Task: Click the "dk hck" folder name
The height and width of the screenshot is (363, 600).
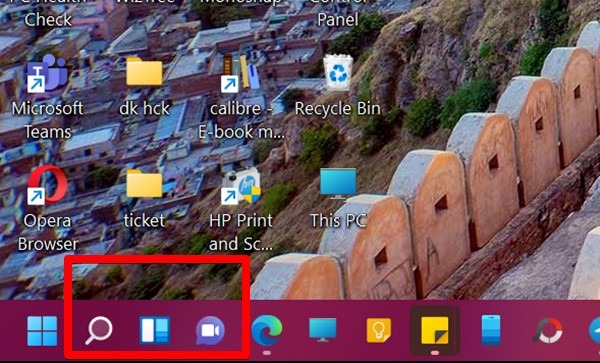Action: point(144,109)
